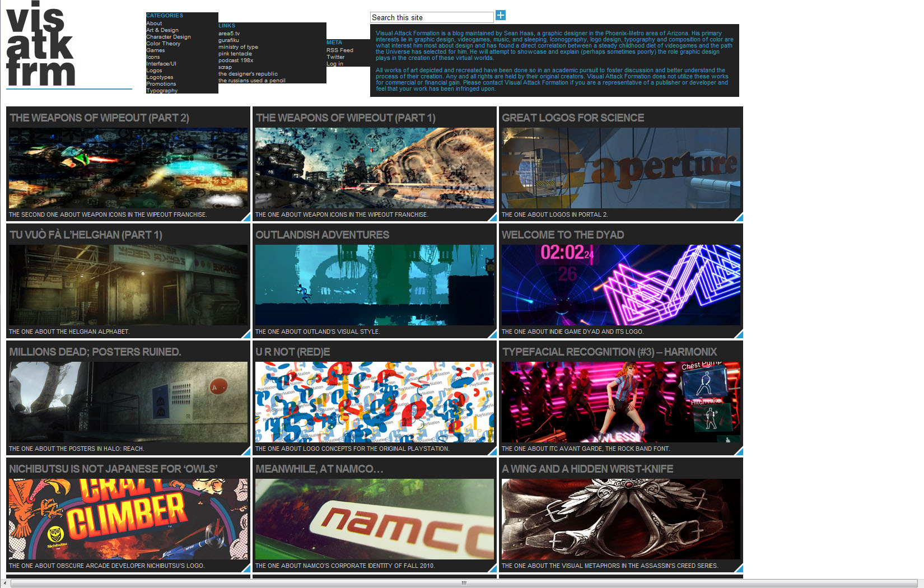This screenshot has width=924, height=588.
Task: Open the pink tentacle link
Action: tap(235, 54)
